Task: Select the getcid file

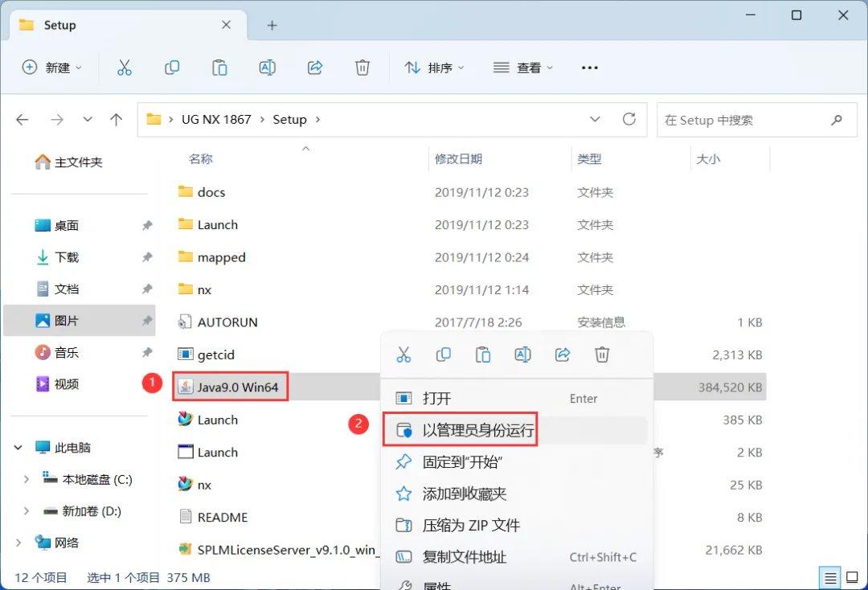Action: click(x=206, y=354)
